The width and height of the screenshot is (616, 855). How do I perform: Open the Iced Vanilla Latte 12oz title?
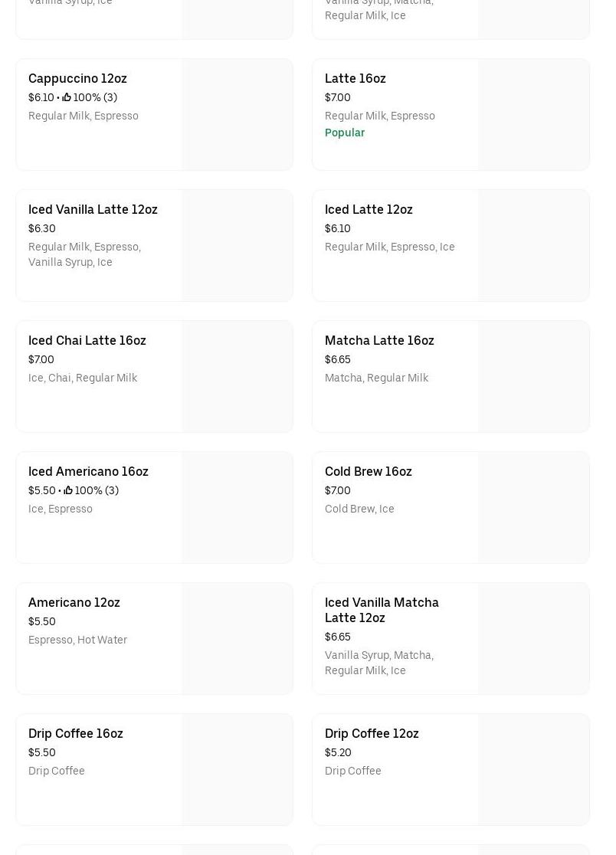[x=93, y=209]
